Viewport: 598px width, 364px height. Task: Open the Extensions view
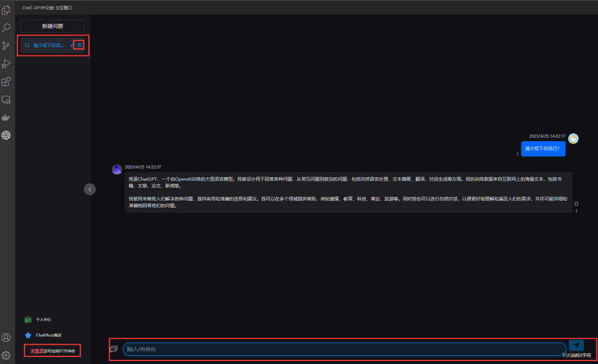point(7,82)
